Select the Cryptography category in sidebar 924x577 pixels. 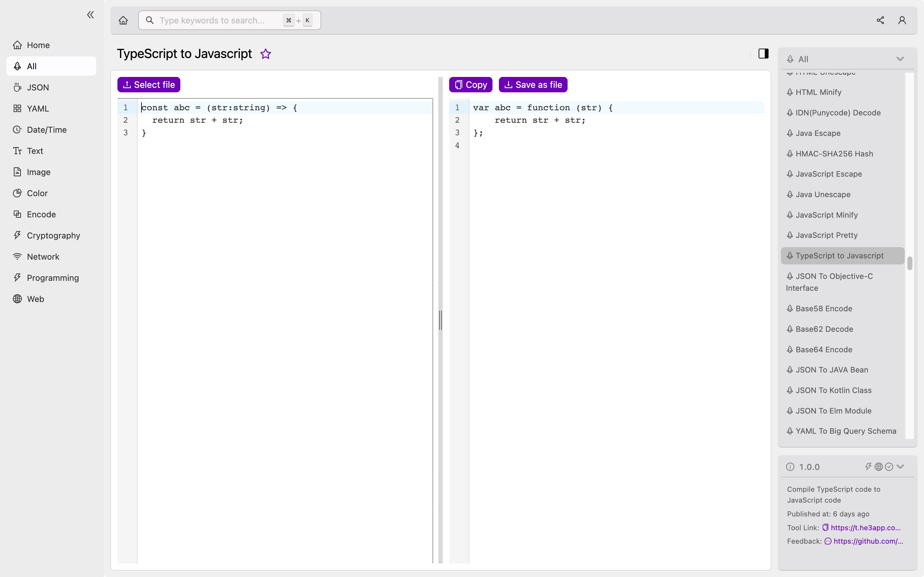[x=53, y=235]
